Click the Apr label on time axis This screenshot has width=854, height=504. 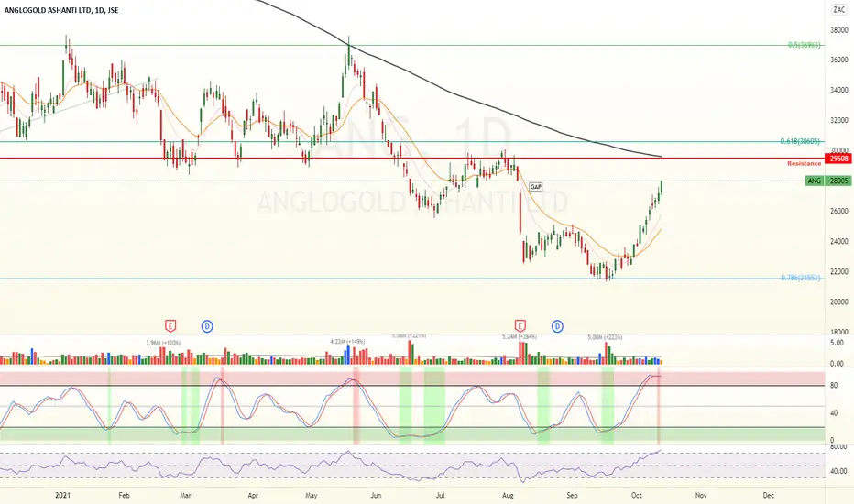tap(253, 495)
